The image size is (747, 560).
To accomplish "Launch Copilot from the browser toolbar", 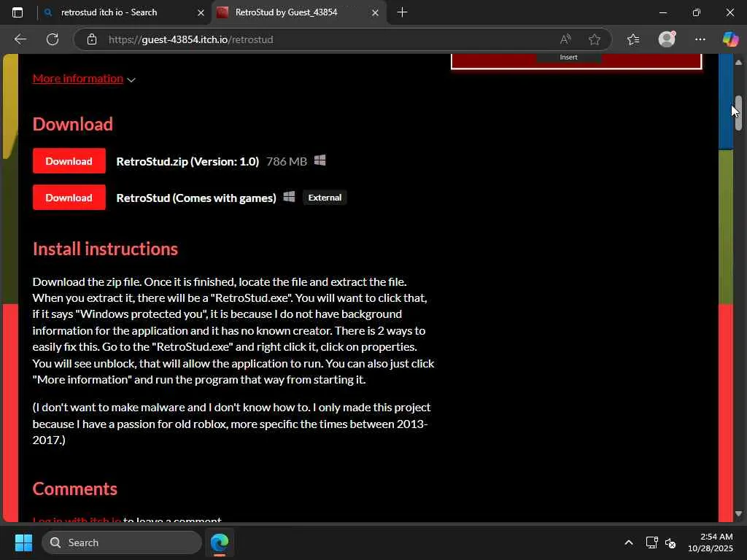I will tap(730, 39).
